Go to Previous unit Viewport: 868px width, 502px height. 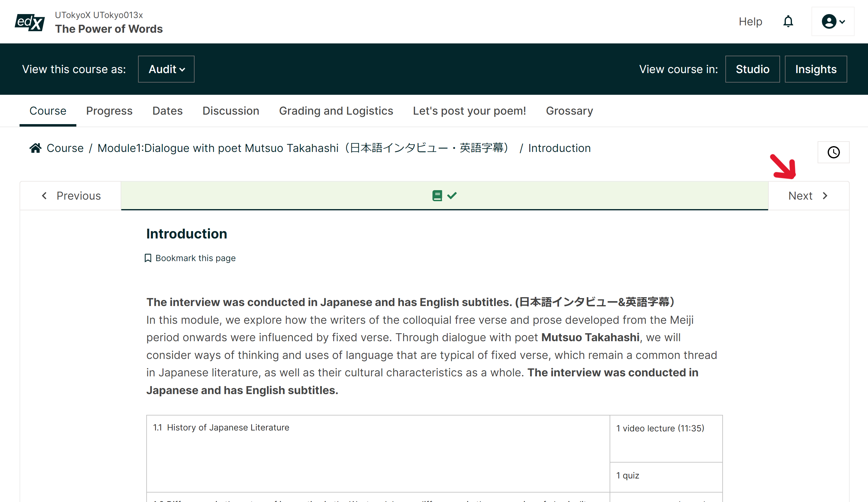[71, 196]
